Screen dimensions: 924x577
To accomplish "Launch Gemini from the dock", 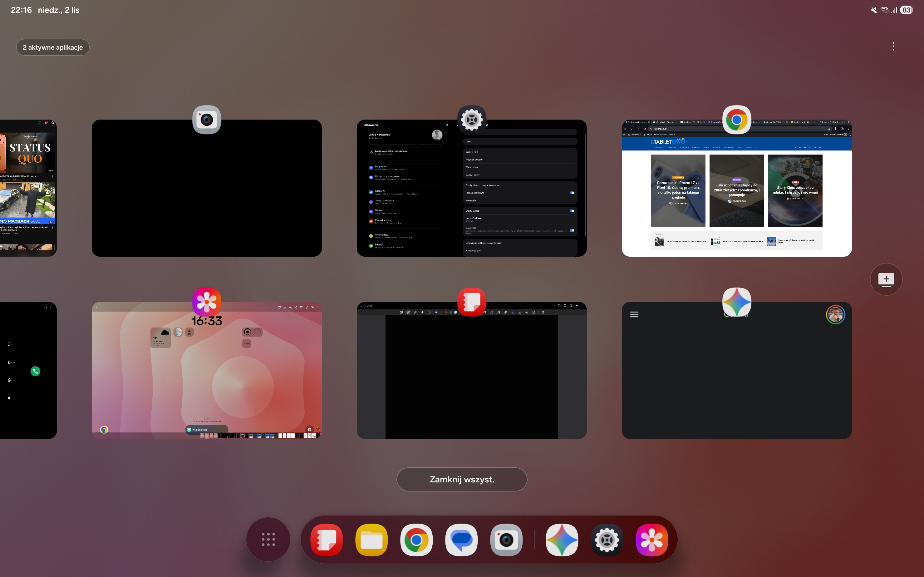I will coord(562,540).
